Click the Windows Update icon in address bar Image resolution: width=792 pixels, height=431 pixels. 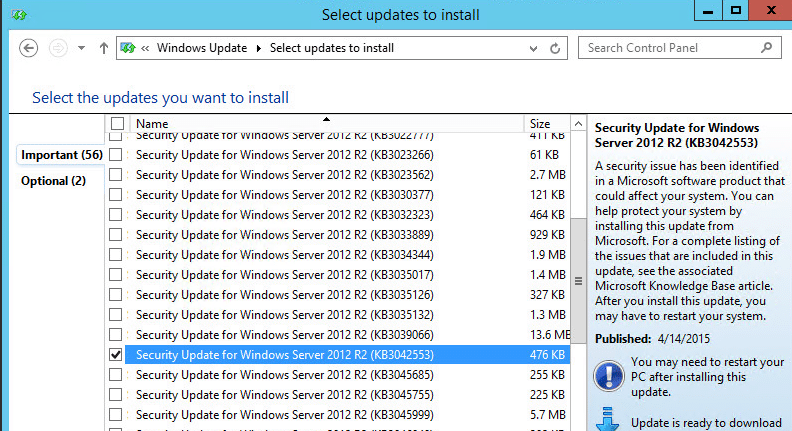128,48
